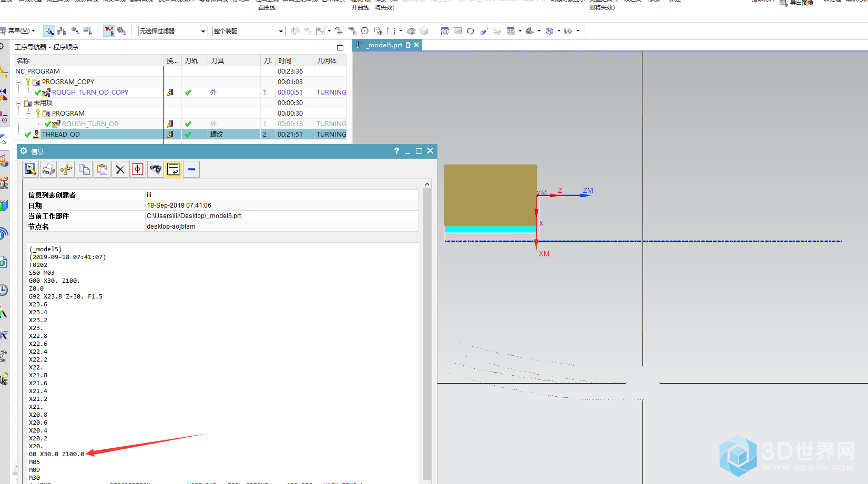Click the 导出图像 export image button
This screenshot has height=484, width=868.
(x=796, y=3)
